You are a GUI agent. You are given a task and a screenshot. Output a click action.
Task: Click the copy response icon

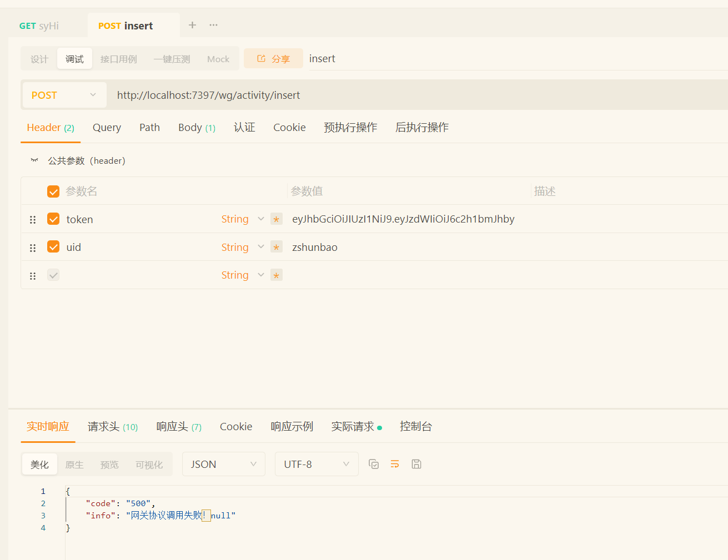(374, 464)
